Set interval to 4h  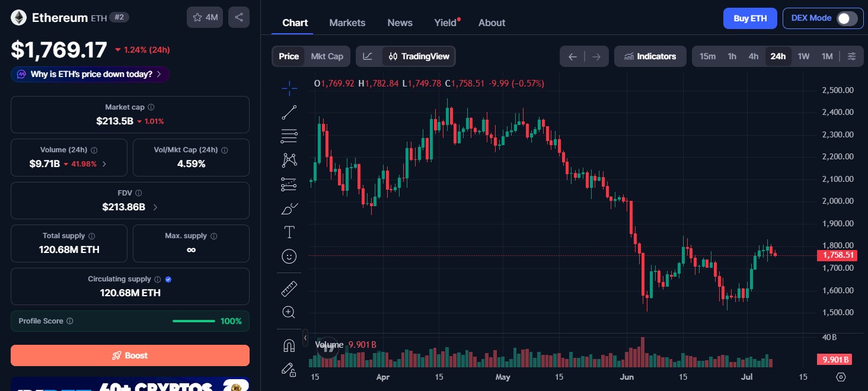click(754, 56)
